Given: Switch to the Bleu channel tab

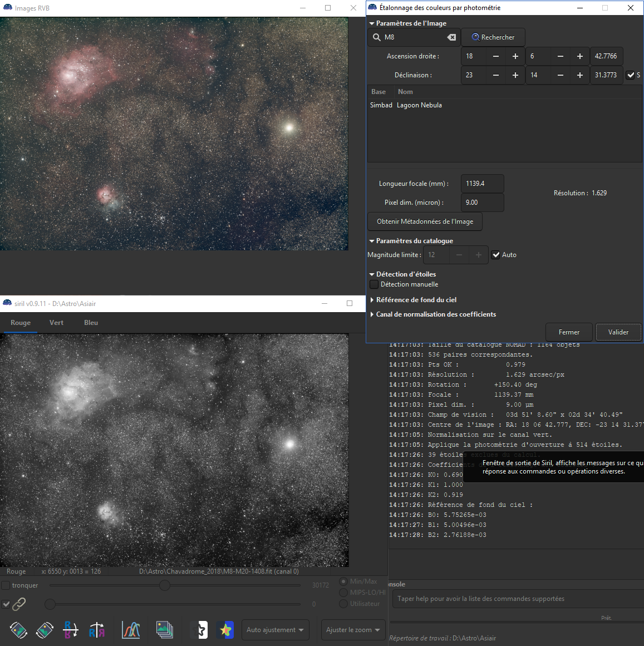Looking at the screenshot, I should click(91, 323).
